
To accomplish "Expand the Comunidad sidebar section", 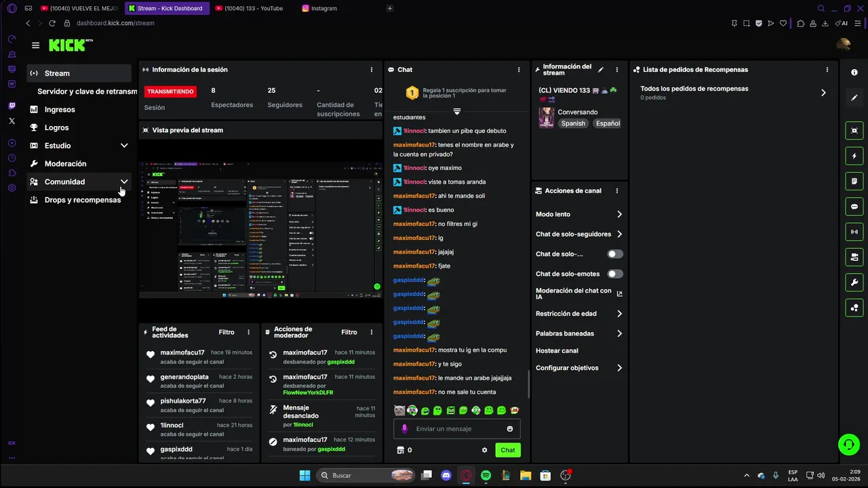I will pyautogui.click(x=124, y=182).
